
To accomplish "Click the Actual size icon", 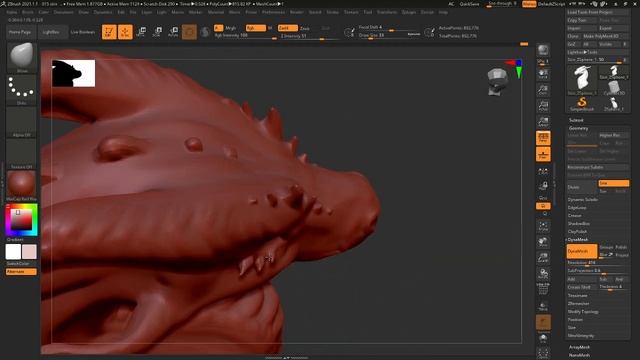I will pyautogui.click(x=543, y=106).
